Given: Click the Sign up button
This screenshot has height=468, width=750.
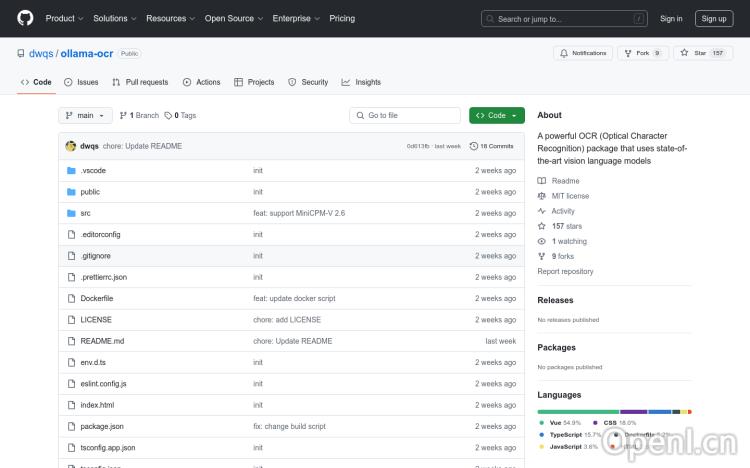Looking at the screenshot, I should (x=714, y=18).
